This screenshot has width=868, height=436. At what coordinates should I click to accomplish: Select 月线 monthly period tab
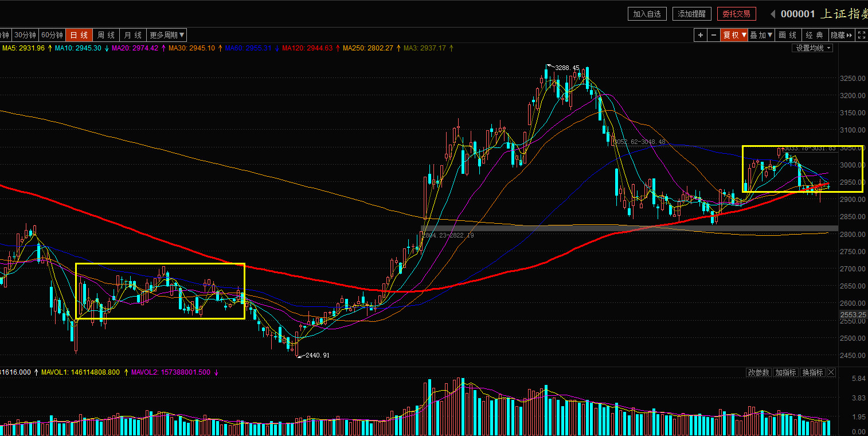(x=133, y=35)
